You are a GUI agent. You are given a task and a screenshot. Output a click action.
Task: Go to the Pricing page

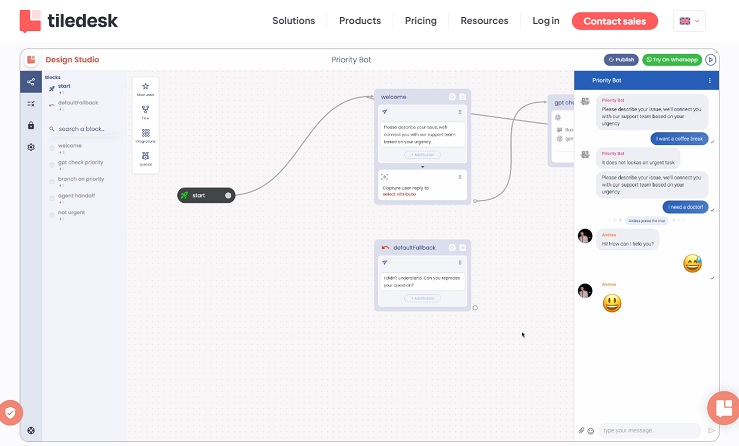click(420, 20)
